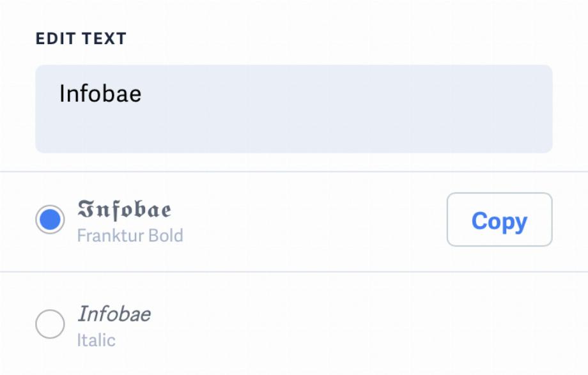Click the empty area of the text box below Infobae
Viewport: 588px width, 375px height.
click(x=293, y=131)
